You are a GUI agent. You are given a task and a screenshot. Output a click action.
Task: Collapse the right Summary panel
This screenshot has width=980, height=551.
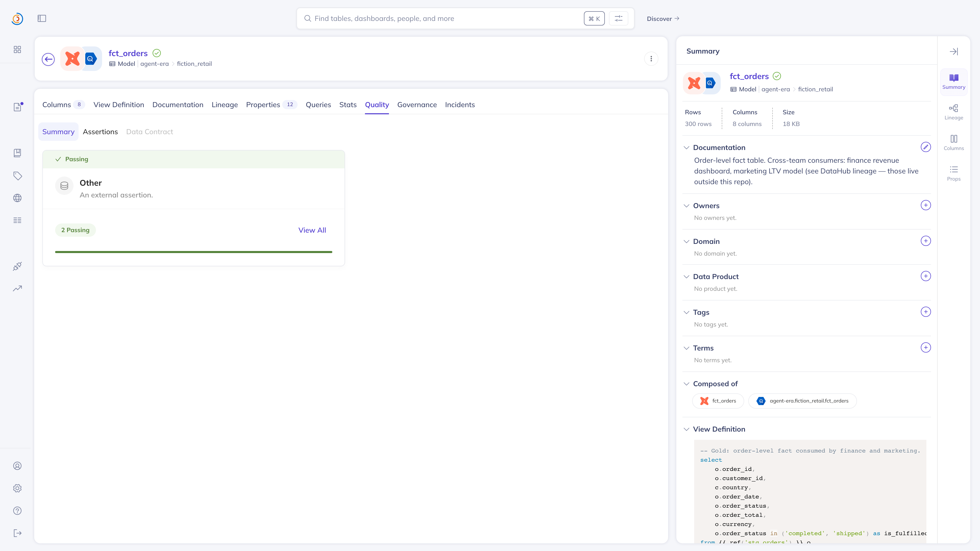(x=954, y=51)
